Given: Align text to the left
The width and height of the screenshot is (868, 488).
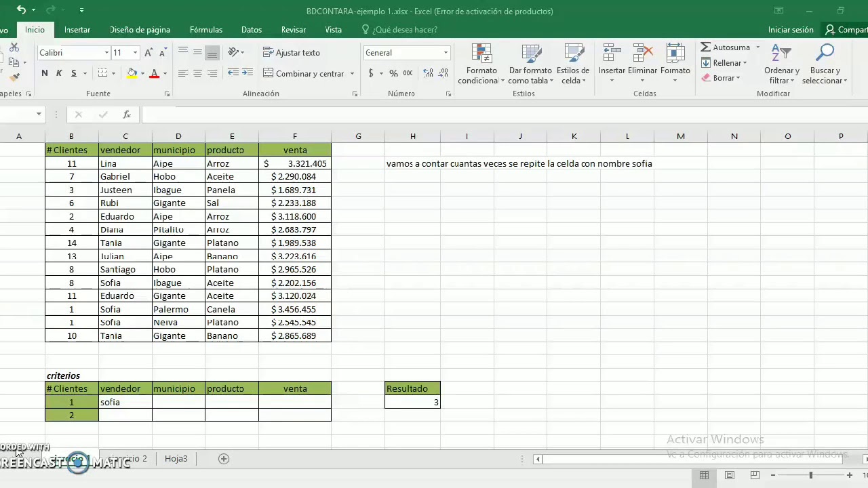Looking at the screenshot, I should [x=183, y=73].
